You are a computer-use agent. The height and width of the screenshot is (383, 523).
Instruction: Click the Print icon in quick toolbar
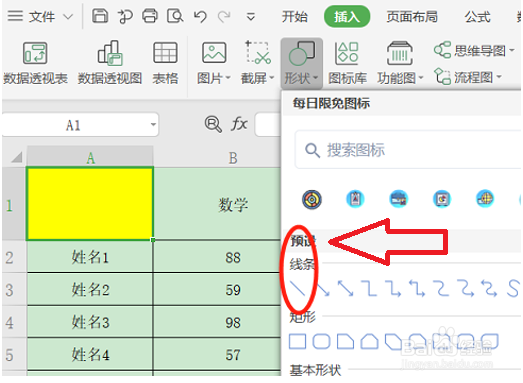(150, 16)
